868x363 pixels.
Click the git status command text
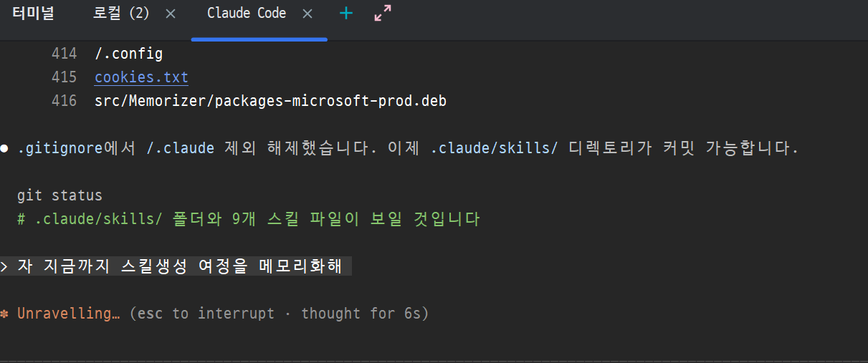[x=59, y=195]
